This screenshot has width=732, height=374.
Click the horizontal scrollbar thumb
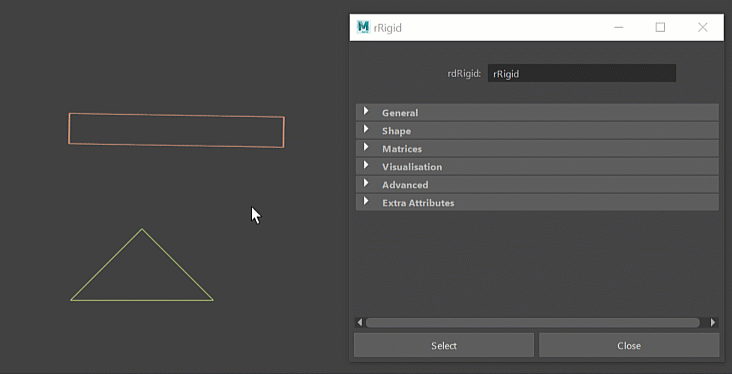coord(533,322)
